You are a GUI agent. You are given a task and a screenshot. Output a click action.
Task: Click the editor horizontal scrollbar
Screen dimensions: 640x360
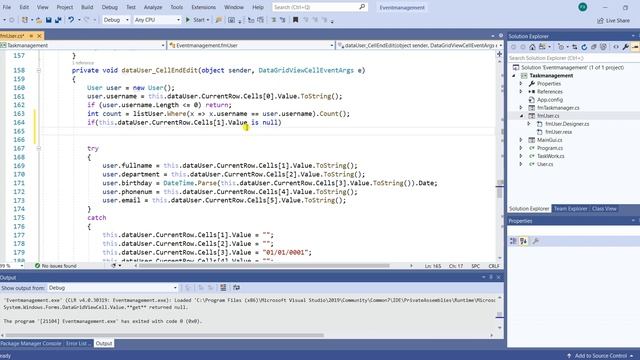point(264,266)
